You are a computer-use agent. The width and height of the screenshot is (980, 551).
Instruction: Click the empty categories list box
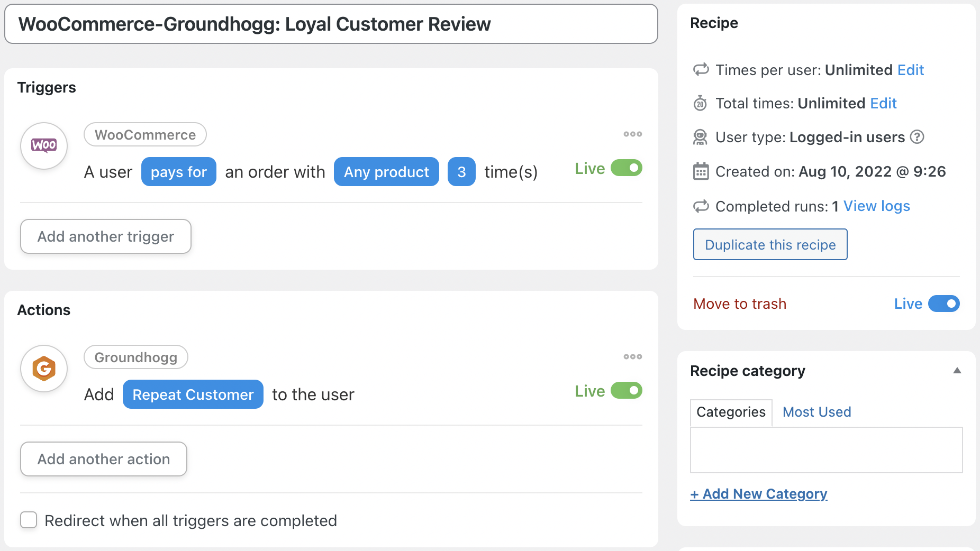click(826, 450)
